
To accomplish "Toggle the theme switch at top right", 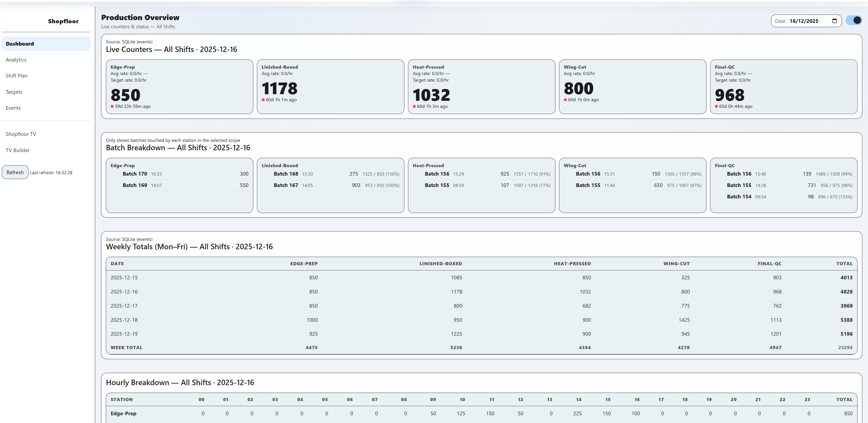I will [854, 21].
